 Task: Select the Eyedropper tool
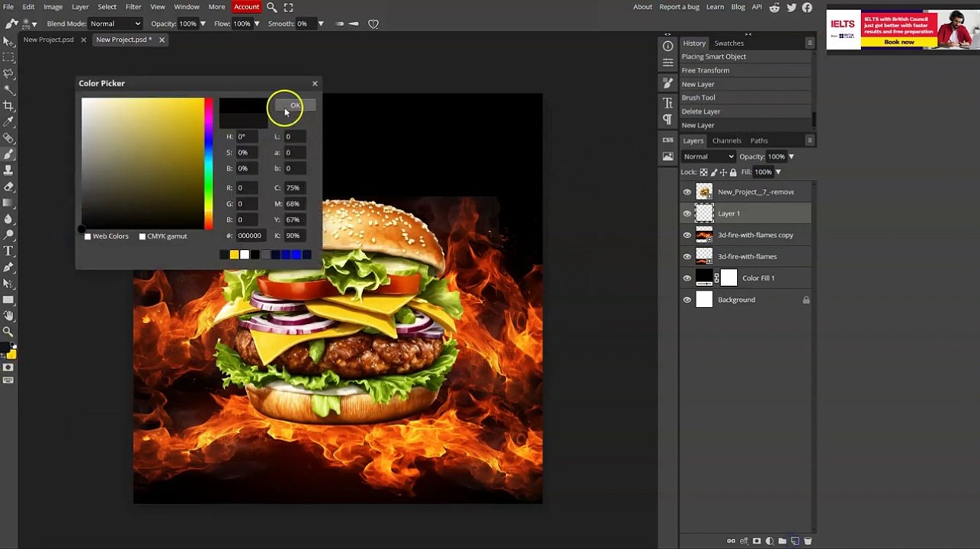pos(8,122)
